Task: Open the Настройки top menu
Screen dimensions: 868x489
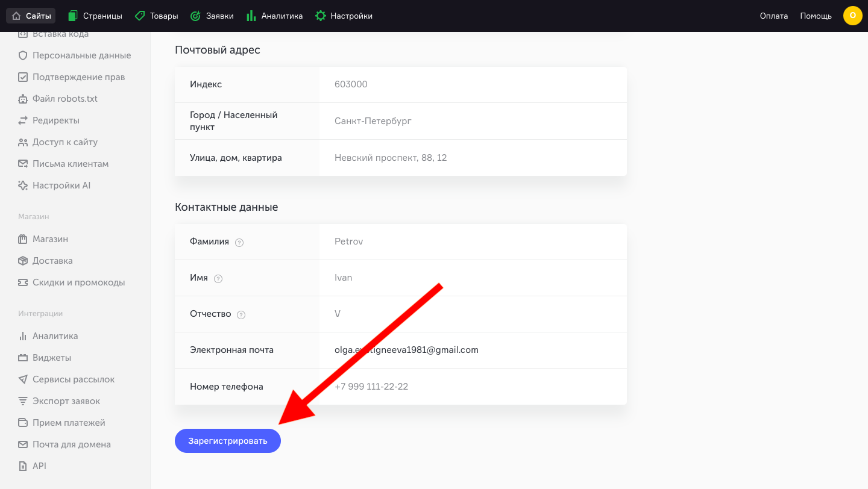Action: click(x=344, y=16)
